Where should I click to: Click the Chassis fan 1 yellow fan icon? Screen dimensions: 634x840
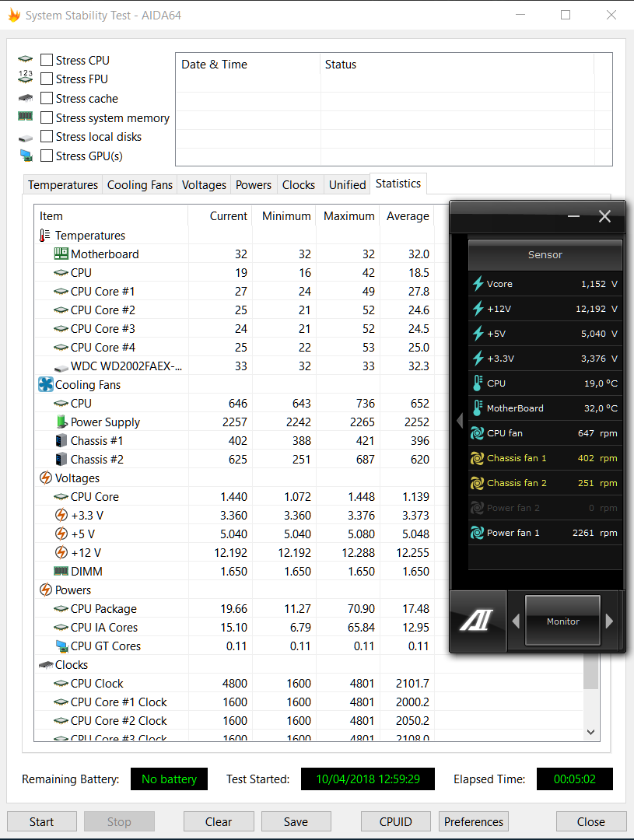[477, 458]
